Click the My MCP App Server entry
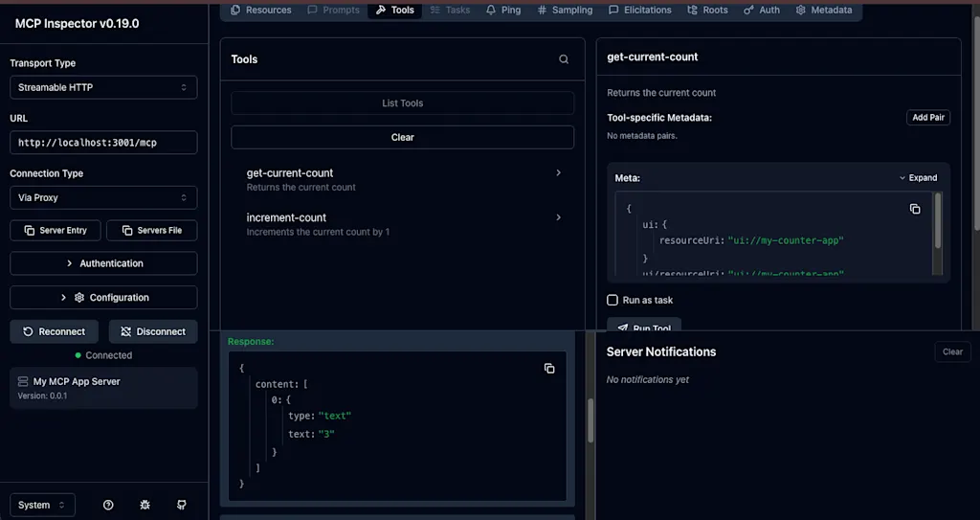980x520 pixels. pos(103,388)
